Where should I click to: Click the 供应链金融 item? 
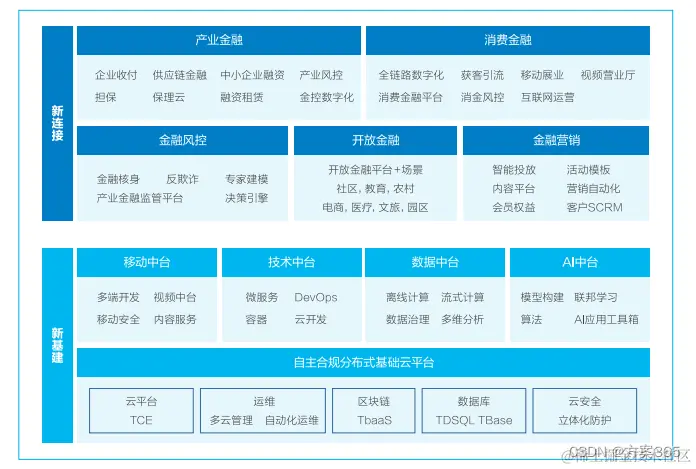[x=180, y=75]
